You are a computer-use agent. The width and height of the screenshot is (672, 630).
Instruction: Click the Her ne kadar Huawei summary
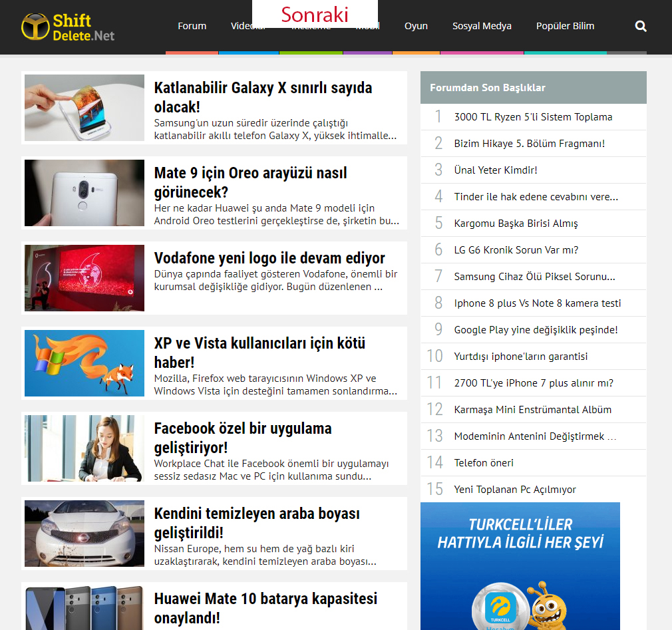[276, 214]
